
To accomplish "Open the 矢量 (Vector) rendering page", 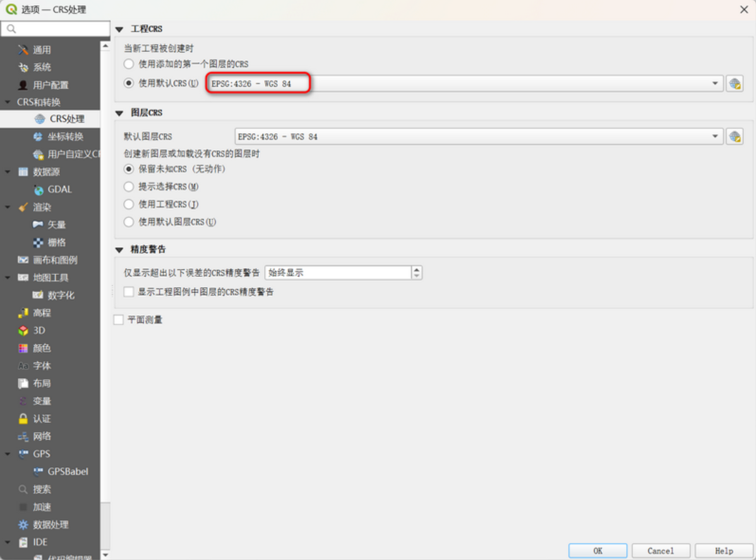I will (x=56, y=225).
